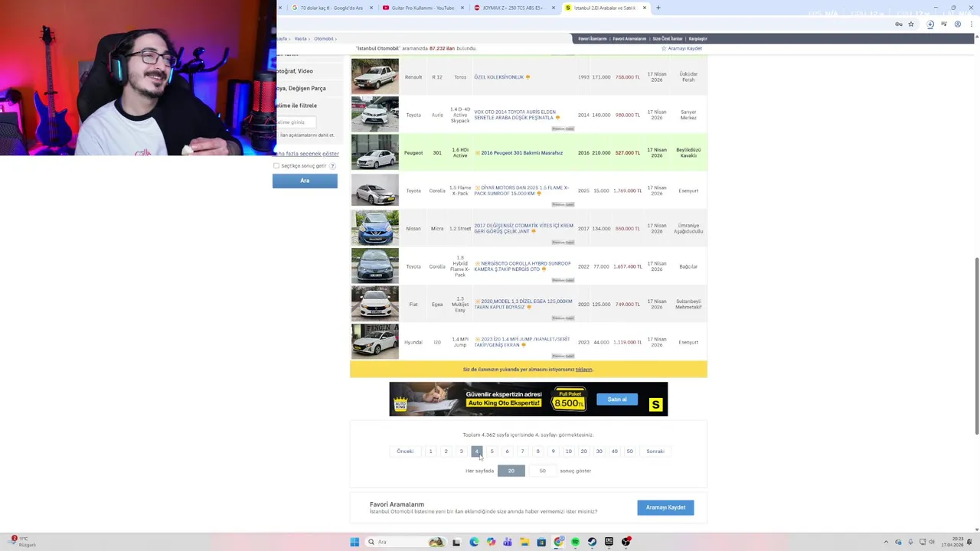This screenshot has height=551, width=980.
Task: Open Nissan Micra listing thumbnail
Action: [x=375, y=228]
